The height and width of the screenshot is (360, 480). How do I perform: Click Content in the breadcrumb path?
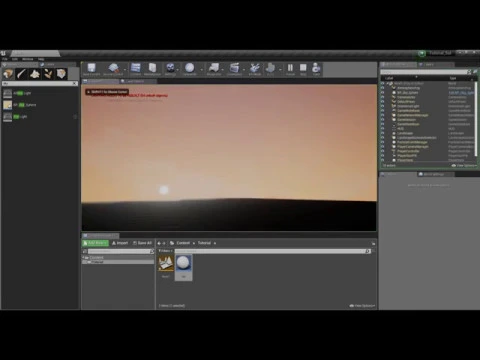(183, 243)
